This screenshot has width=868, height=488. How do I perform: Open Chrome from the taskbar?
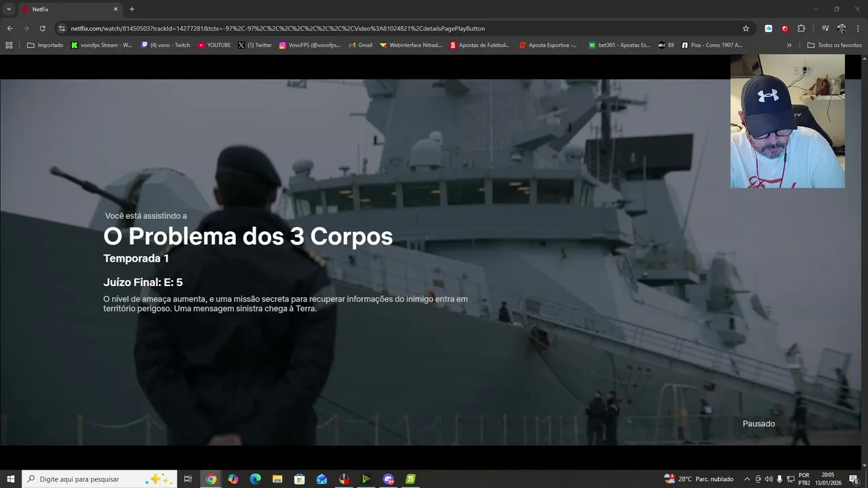pos(211,479)
